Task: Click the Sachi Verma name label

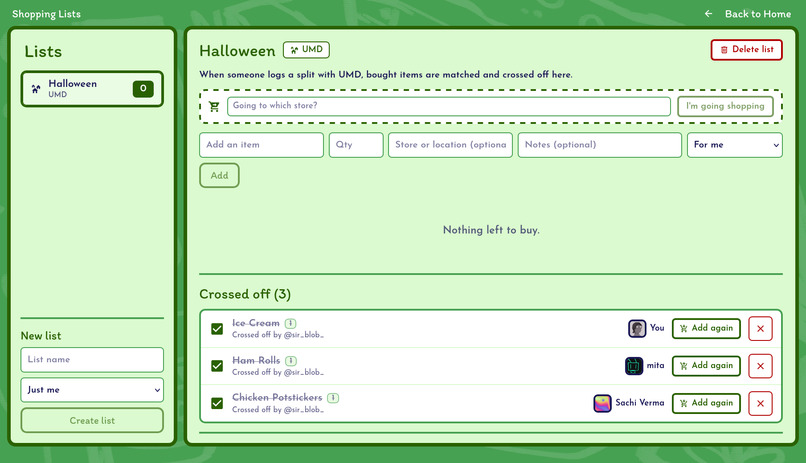Action: coord(639,403)
